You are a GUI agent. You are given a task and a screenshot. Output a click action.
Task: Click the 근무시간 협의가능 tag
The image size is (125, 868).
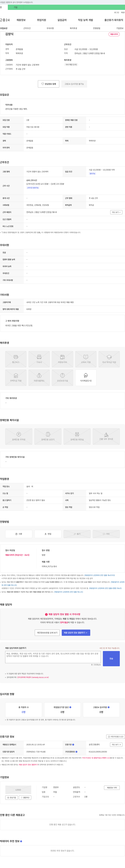[x=33, y=188]
